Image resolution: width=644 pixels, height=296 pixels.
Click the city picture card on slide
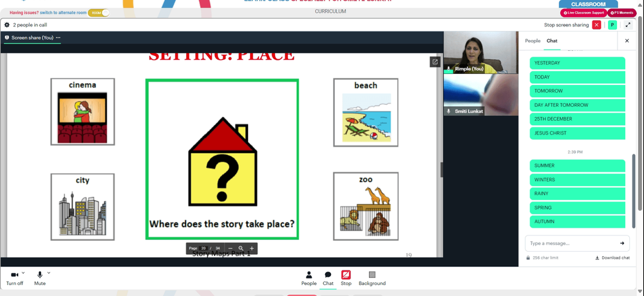click(x=82, y=207)
